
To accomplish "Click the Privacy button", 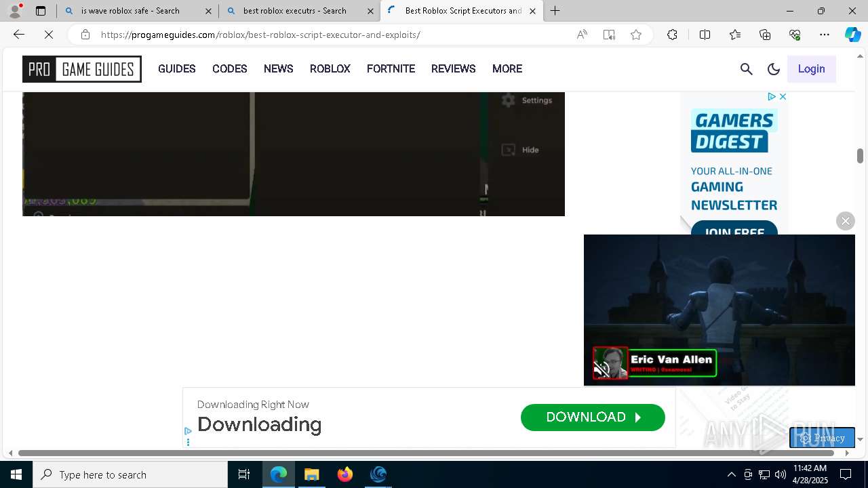I will pos(822,438).
